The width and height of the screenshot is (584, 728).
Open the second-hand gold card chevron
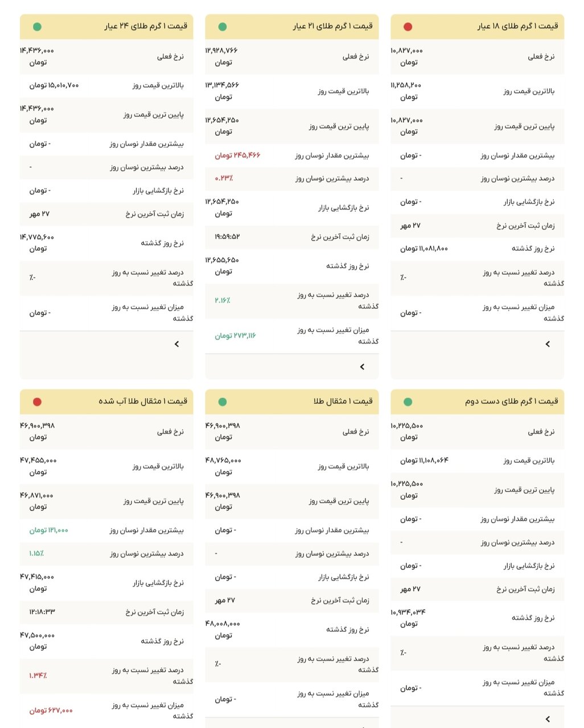547,718
